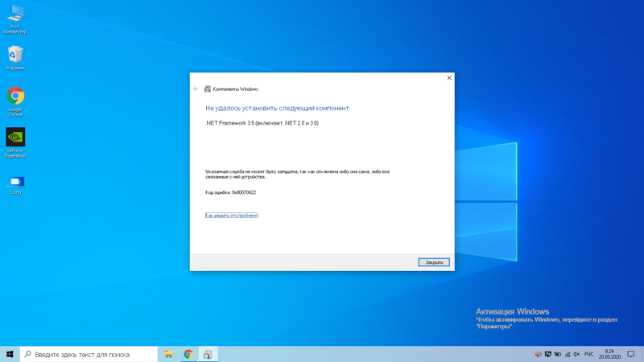Viewport: 644px width, 362px height.
Task: Click the Компоненты Windows title icon
Action: pos(208,88)
